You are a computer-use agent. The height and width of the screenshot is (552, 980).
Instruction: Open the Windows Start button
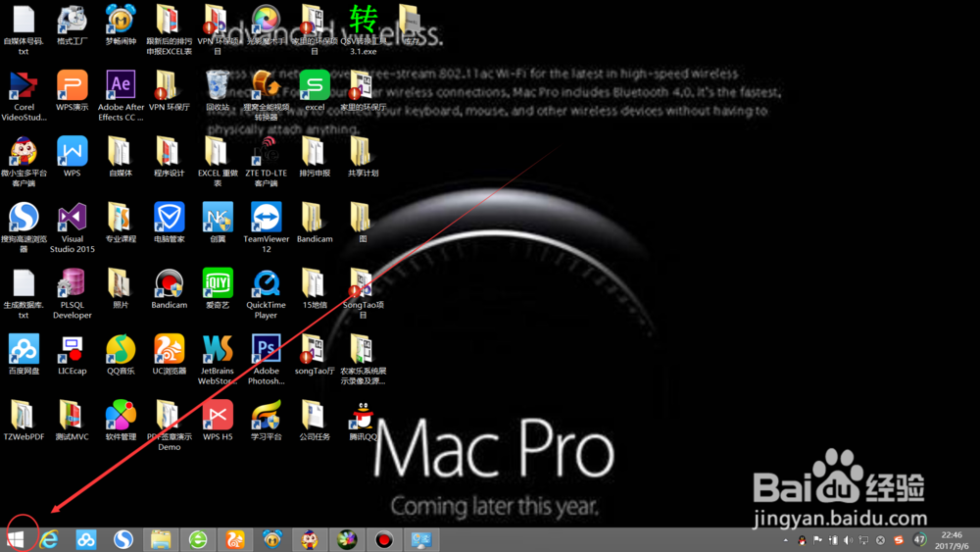17,539
